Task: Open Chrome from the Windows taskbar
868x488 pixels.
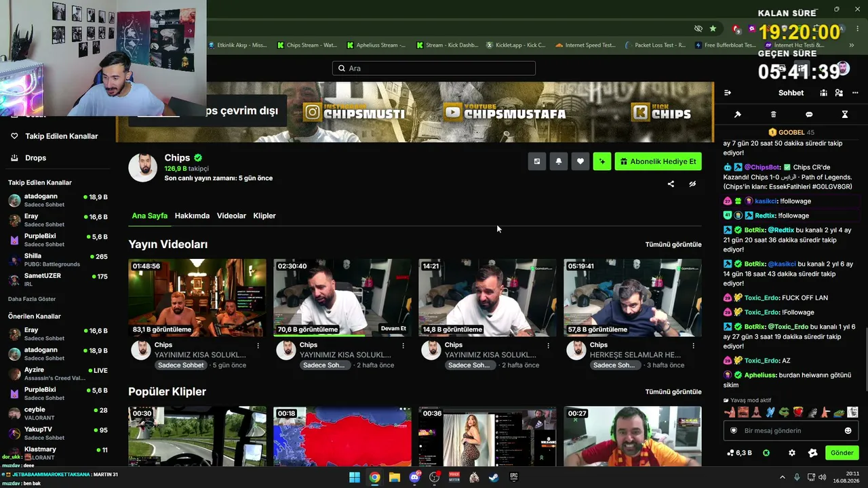Action: coord(374,477)
